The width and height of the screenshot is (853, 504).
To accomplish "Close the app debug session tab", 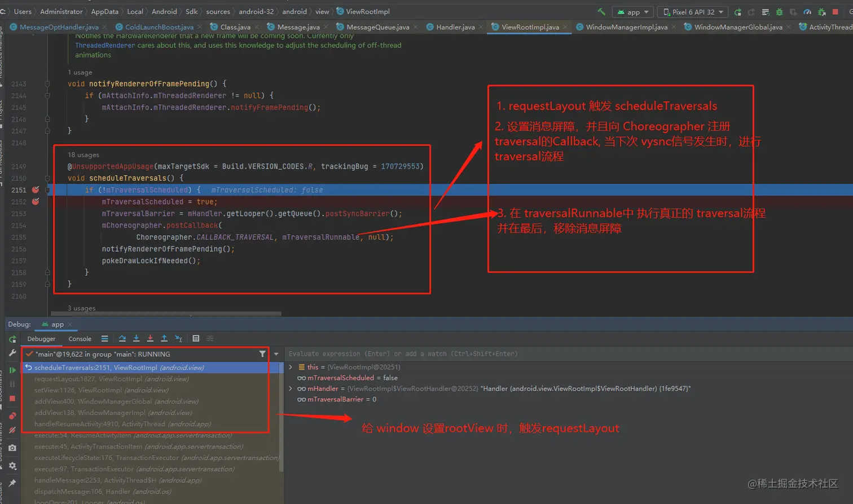I will (x=70, y=325).
